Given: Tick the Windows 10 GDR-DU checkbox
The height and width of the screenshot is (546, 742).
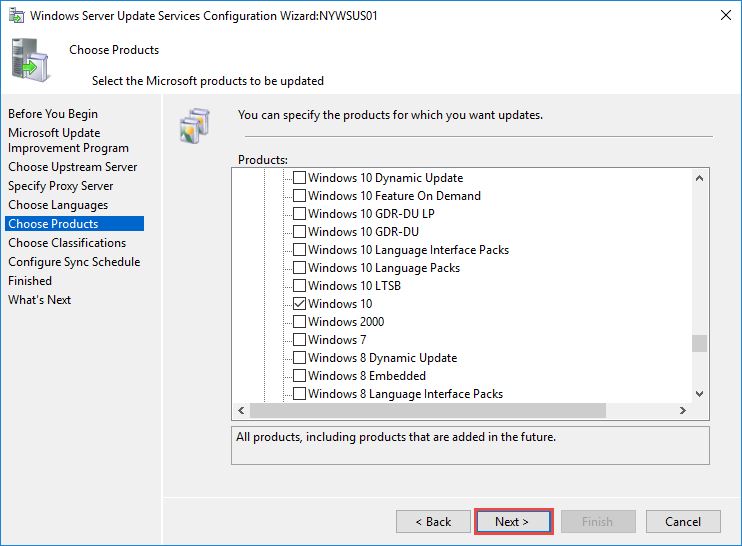Looking at the screenshot, I should 299,232.
